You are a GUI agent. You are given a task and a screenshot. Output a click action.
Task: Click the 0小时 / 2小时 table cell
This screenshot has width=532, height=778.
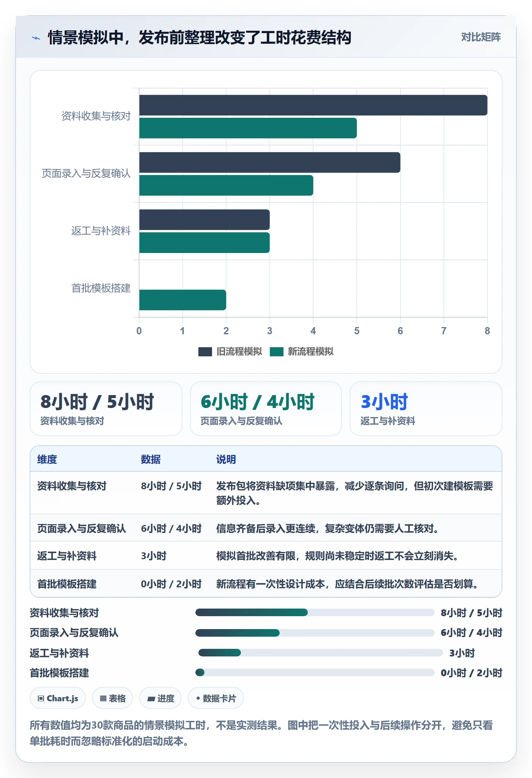pyautogui.click(x=171, y=584)
